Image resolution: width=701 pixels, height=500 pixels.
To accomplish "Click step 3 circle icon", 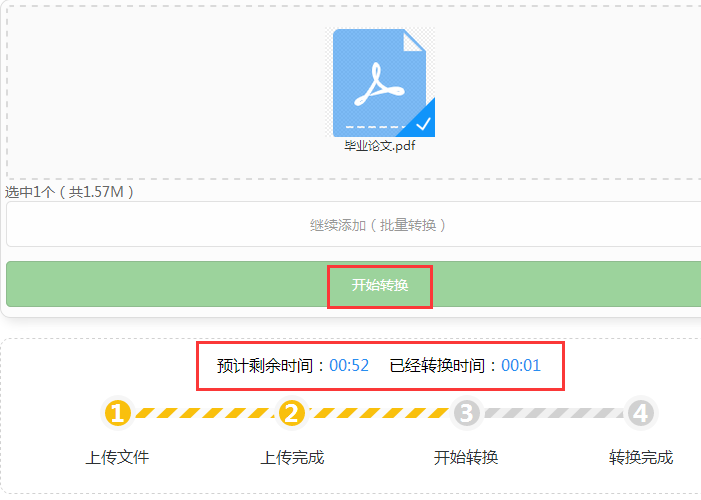I will 466,413.
